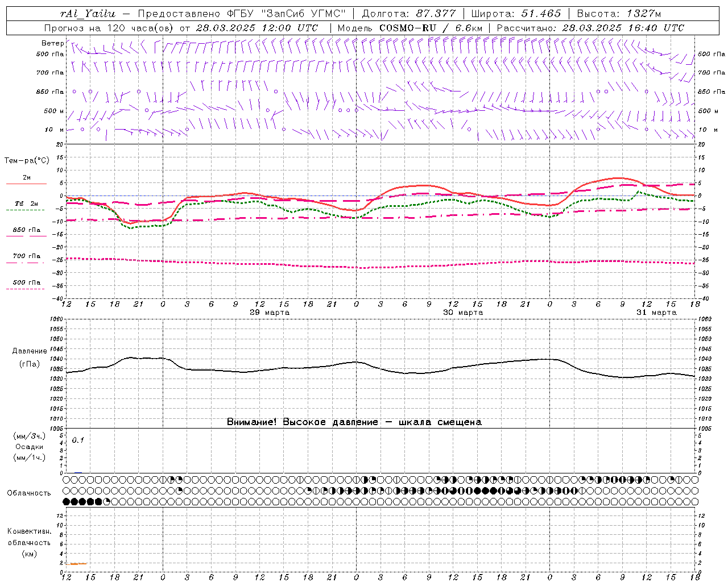Viewport: 728px width, 582px height.
Task: Click the red 2м legend line sample
Action: coord(26,184)
